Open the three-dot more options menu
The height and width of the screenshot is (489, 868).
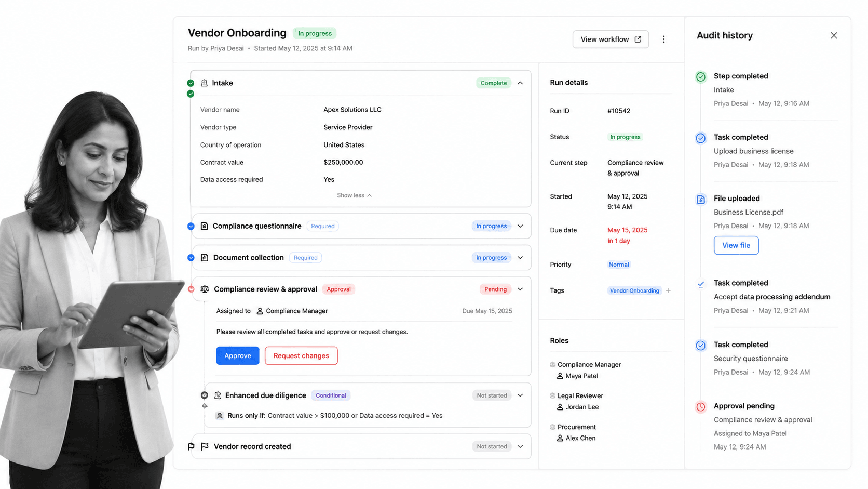(x=663, y=39)
